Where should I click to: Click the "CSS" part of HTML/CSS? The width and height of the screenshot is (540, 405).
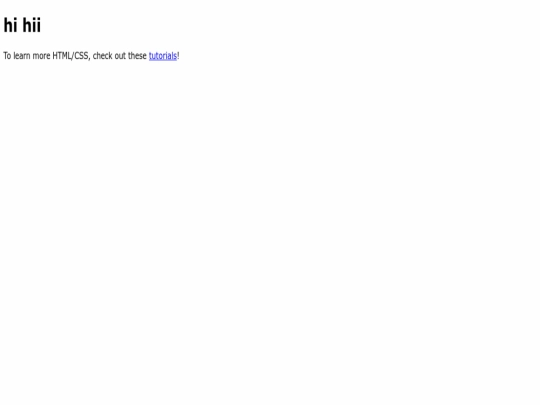(82, 56)
